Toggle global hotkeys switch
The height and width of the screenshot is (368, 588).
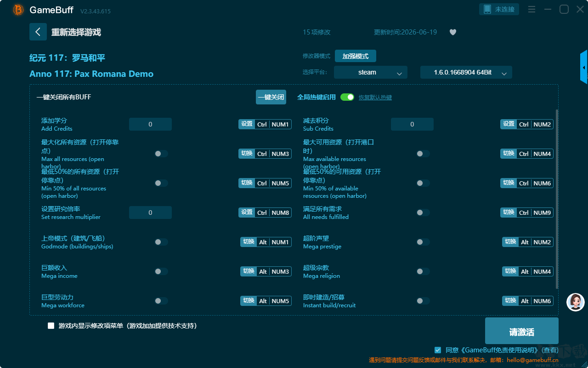click(347, 97)
